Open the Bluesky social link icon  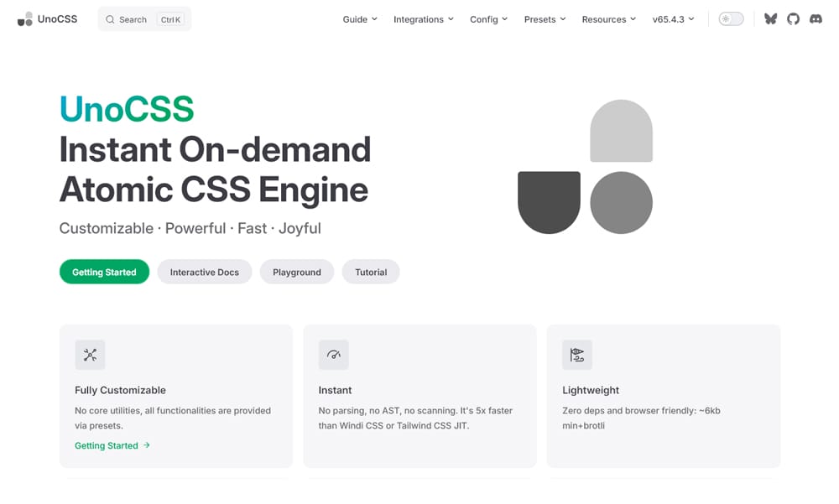770,18
